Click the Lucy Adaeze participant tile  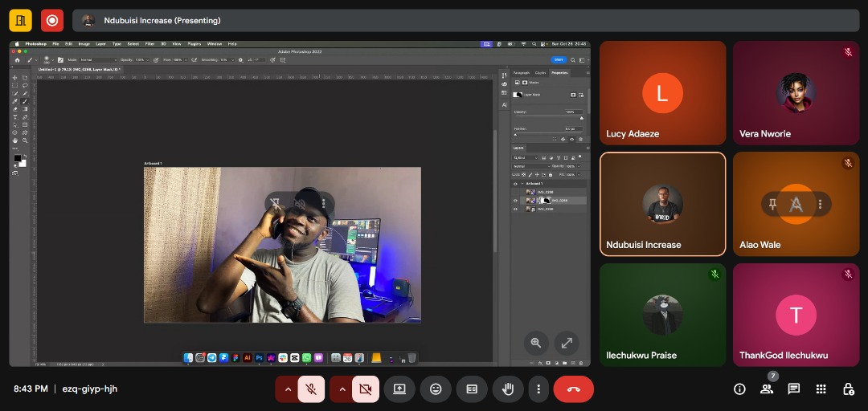pyautogui.click(x=662, y=93)
